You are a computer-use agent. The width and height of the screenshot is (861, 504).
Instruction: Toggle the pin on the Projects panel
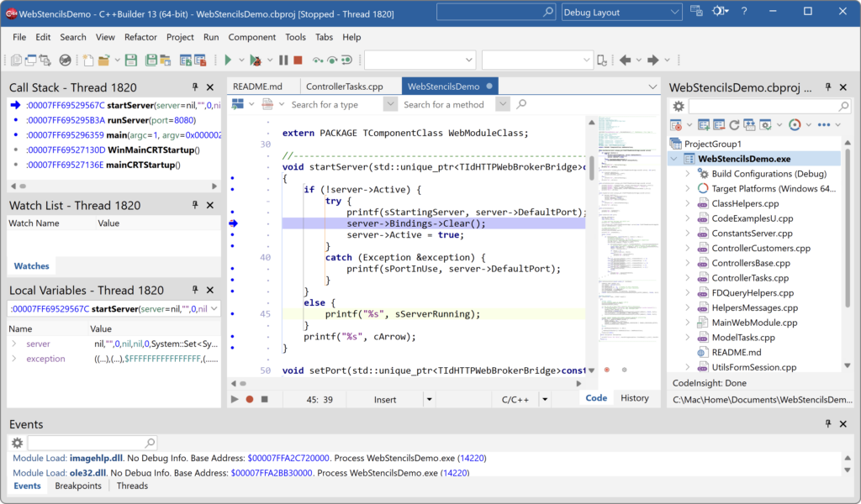click(x=828, y=87)
